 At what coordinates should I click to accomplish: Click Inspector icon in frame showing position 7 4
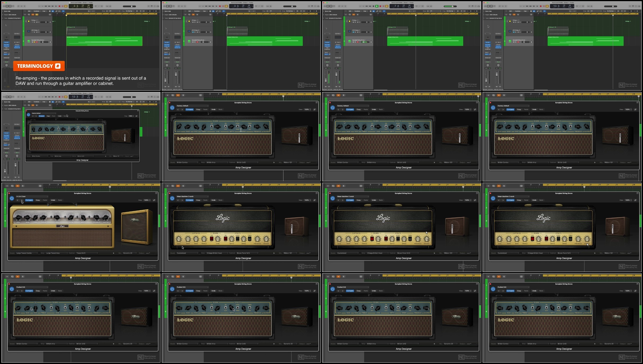tap(328, 6)
